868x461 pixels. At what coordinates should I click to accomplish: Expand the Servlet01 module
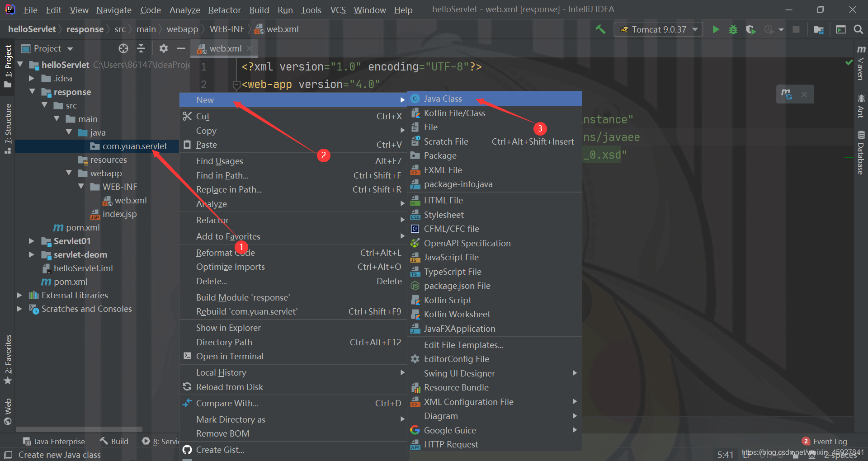(x=31, y=241)
